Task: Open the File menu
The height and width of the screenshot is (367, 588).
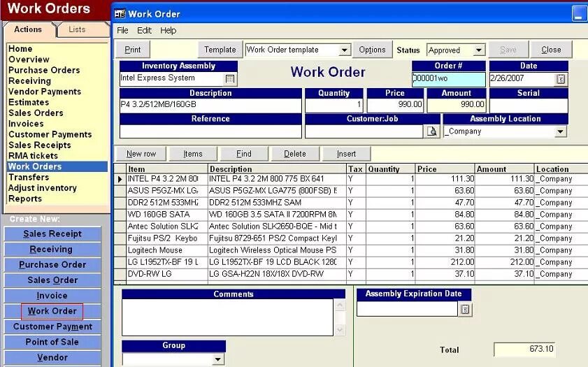Action: [x=122, y=30]
